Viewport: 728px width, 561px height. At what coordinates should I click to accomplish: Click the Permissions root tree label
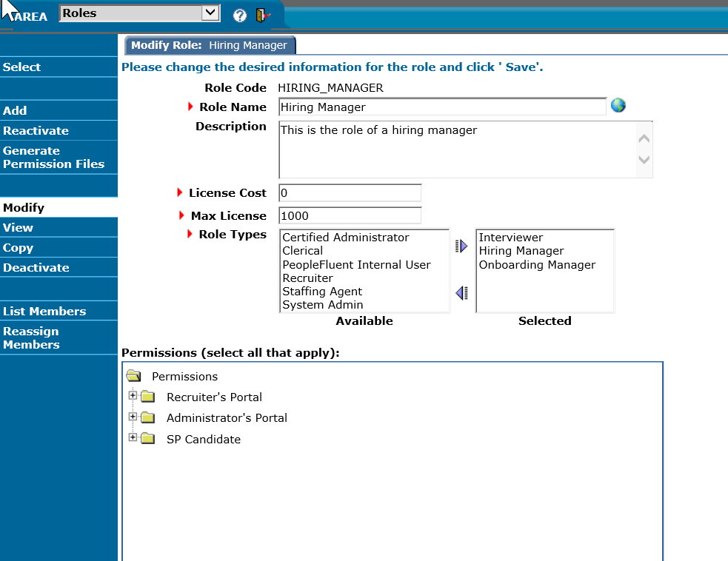coord(184,376)
